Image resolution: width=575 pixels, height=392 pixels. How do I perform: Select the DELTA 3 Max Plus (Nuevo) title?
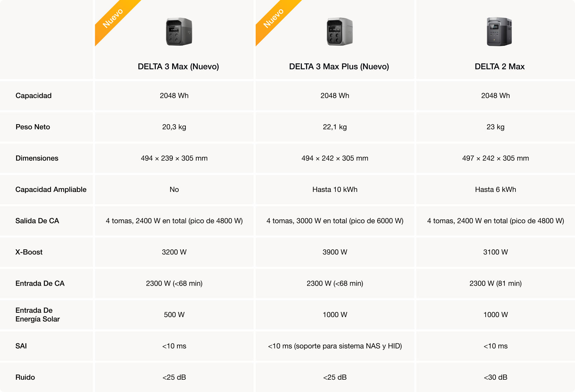pos(339,66)
